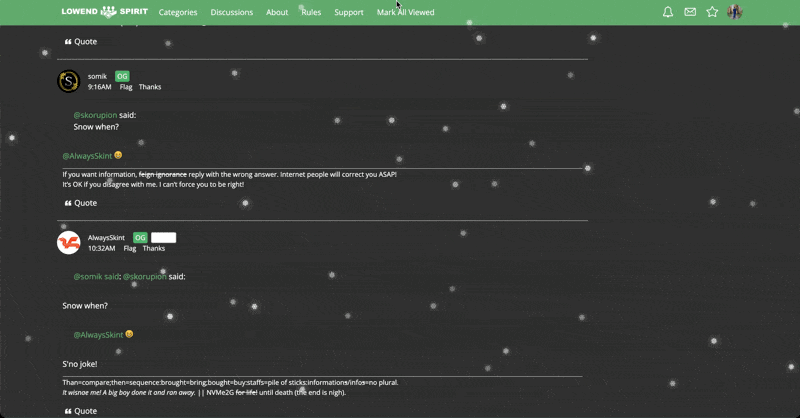This screenshot has width=800, height=418.
Task: Open AlwaysSkint's avatar image
Action: pyautogui.click(x=68, y=243)
